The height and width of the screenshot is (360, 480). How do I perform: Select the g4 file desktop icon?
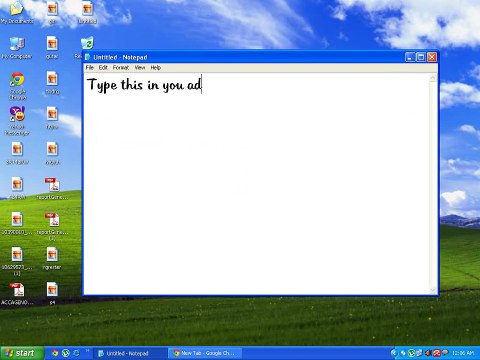(52, 293)
